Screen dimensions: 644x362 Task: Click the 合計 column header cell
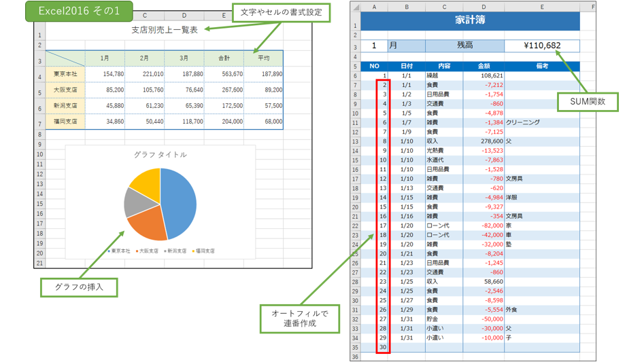tap(224, 58)
